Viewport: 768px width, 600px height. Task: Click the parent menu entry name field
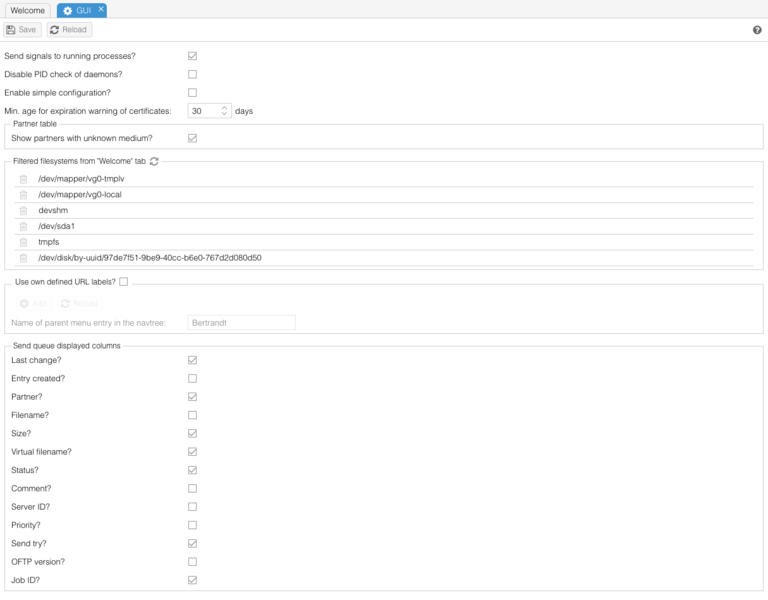[240, 323]
